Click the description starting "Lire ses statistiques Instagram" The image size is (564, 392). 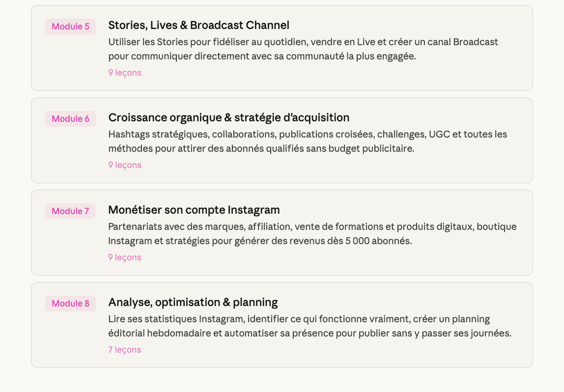tap(310, 326)
